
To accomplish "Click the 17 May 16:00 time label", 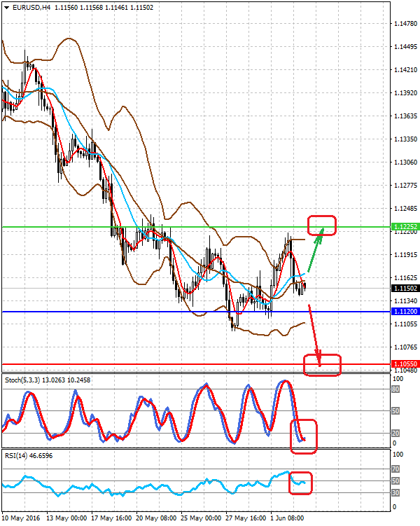I will [x=111, y=518].
